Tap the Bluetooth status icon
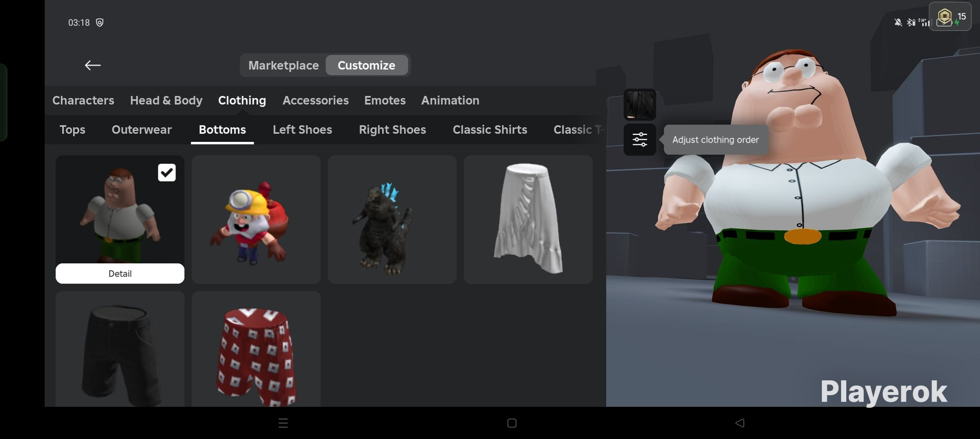Image resolution: width=980 pixels, height=439 pixels. click(x=910, y=22)
